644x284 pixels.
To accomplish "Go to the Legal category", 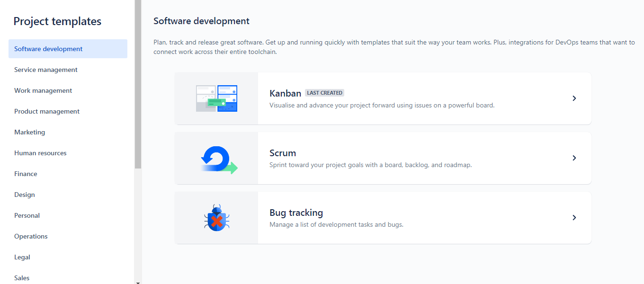I will (x=68, y=257).
